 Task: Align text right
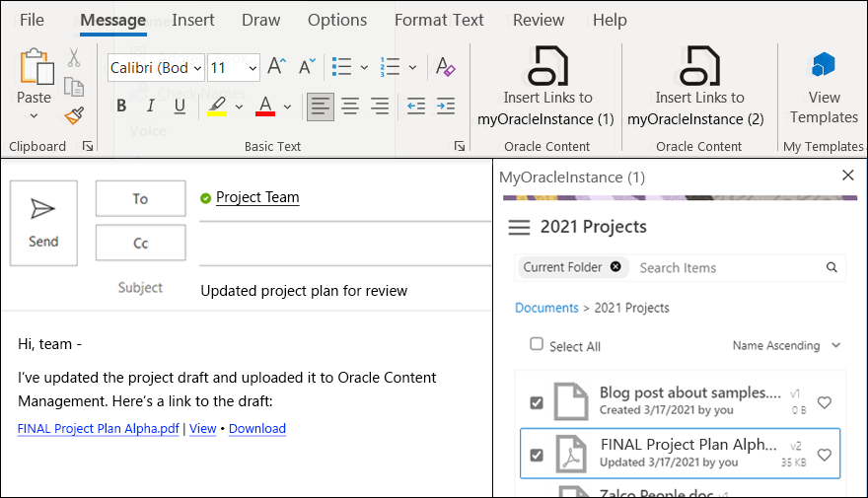tap(380, 107)
